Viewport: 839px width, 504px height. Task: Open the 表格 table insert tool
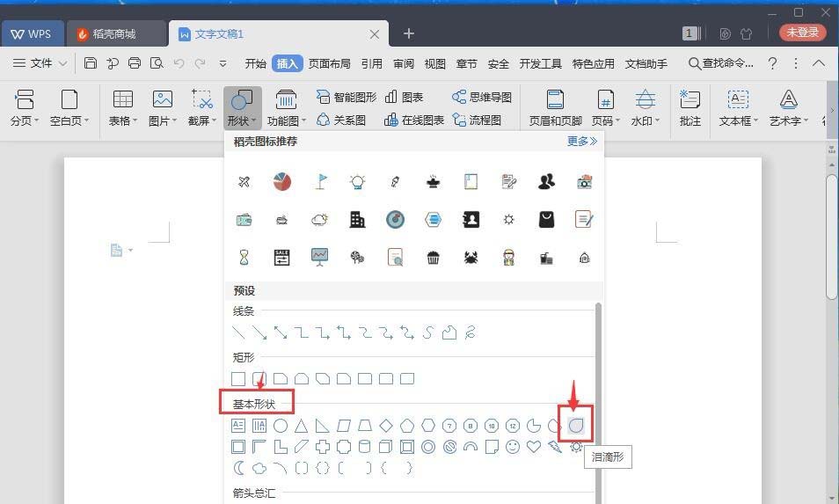pos(123,107)
